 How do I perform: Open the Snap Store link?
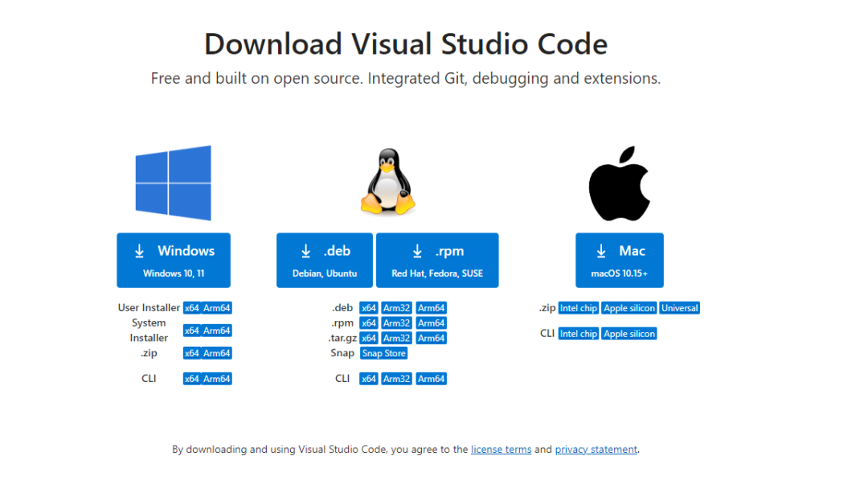coord(383,353)
